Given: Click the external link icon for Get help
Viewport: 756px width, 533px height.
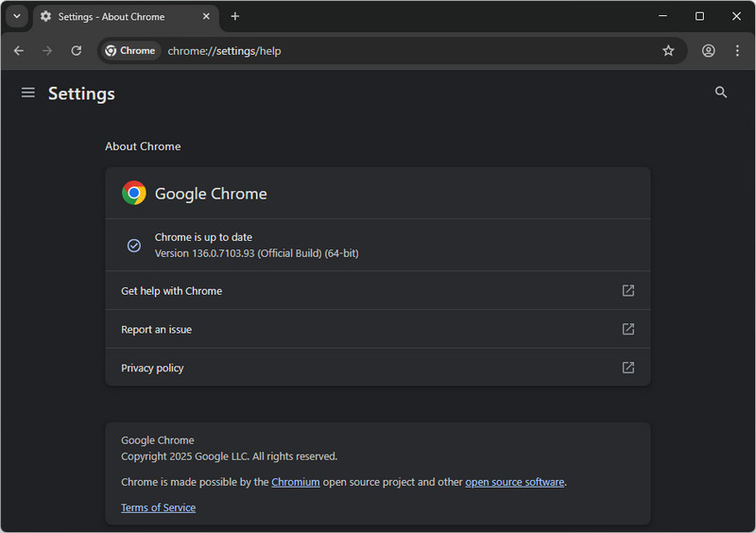Looking at the screenshot, I should (x=627, y=290).
